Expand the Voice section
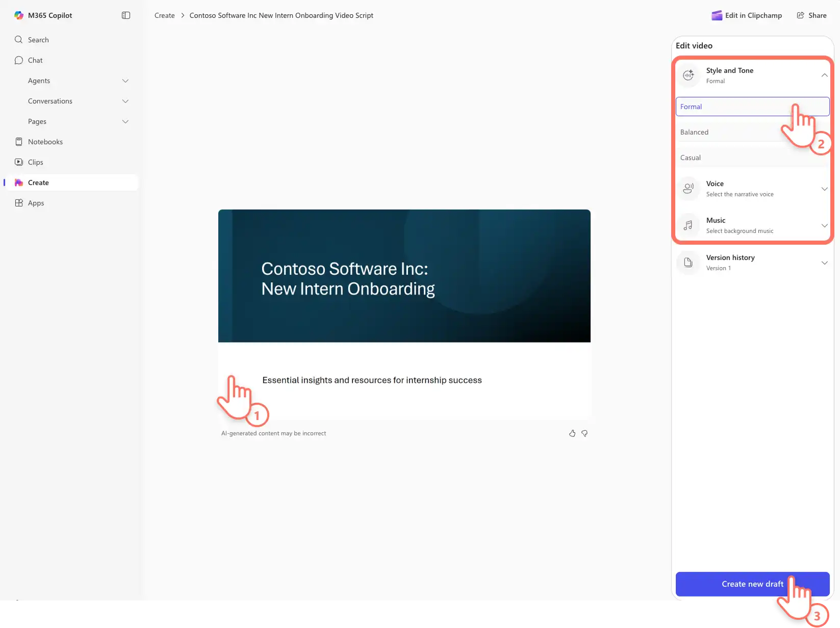The width and height of the screenshot is (840, 628). [752, 189]
